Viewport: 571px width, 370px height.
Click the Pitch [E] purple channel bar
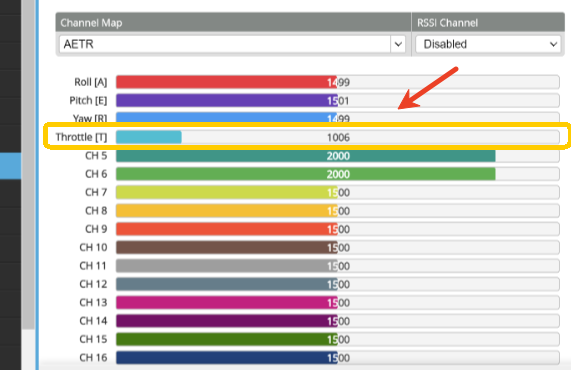(x=338, y=101)
